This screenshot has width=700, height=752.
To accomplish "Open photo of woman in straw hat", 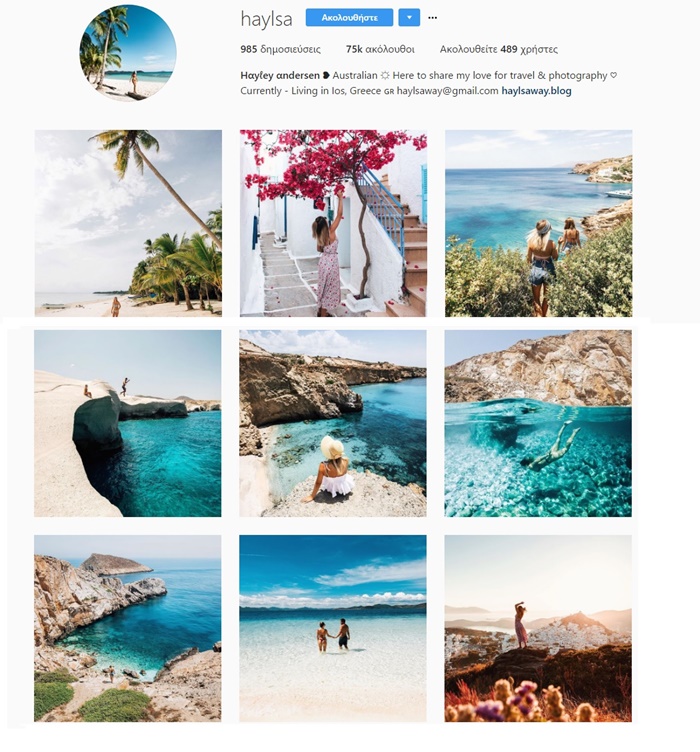I will 333,423.
